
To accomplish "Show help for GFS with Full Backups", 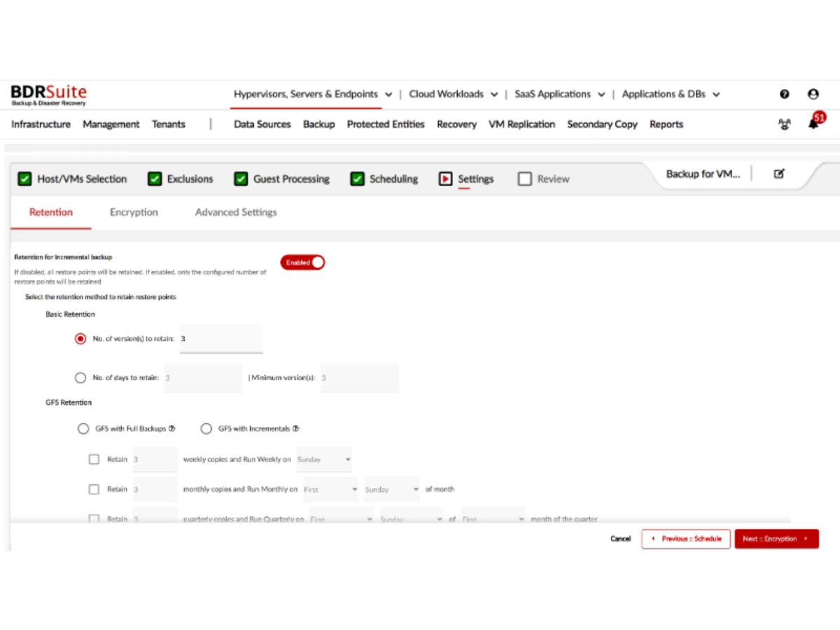I will (x=171, y=428).
